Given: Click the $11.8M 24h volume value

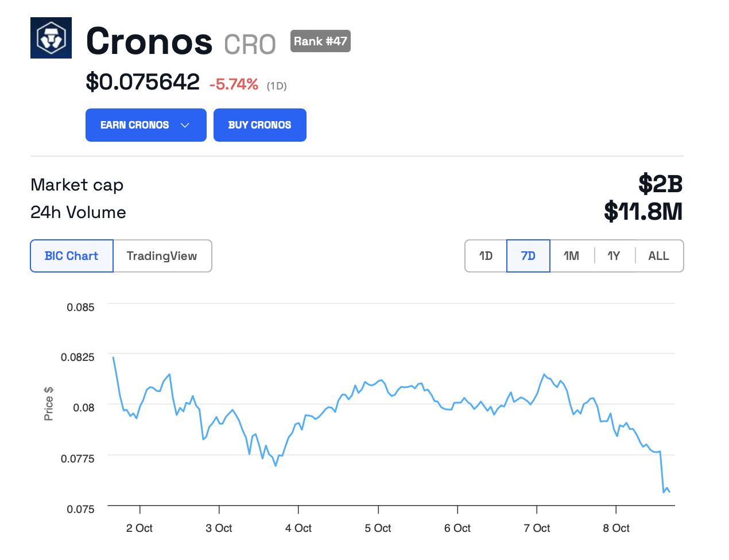Looking at the screenshot, I should (643, 212).
